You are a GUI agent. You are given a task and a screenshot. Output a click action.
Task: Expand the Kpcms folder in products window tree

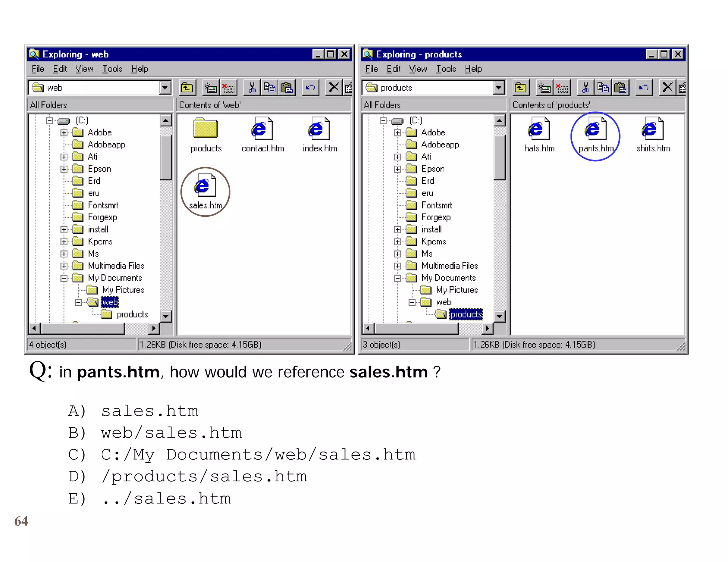398,242
